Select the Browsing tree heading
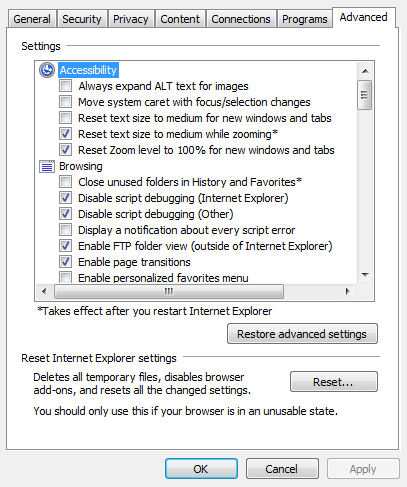The width and height of the screenshot is (407, 487). (81, 166)
